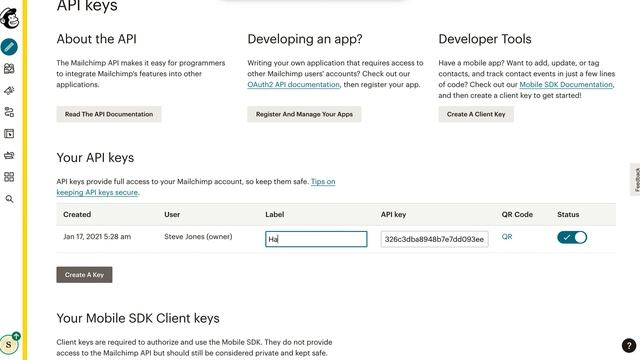Image resolution: width=640 pixels, height=360 pixels.
Task: Open the Campaigns megaphone icon
Action: tap(9, 90)
